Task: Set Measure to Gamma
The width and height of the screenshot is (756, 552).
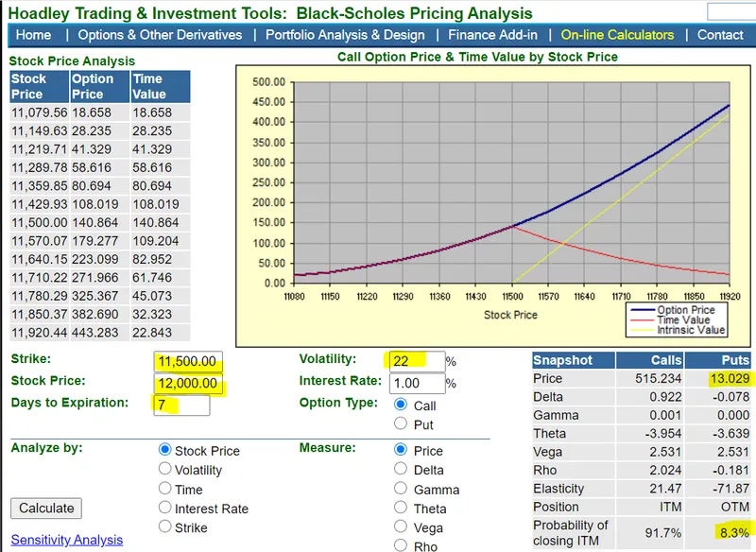Action: click(400, 489)
